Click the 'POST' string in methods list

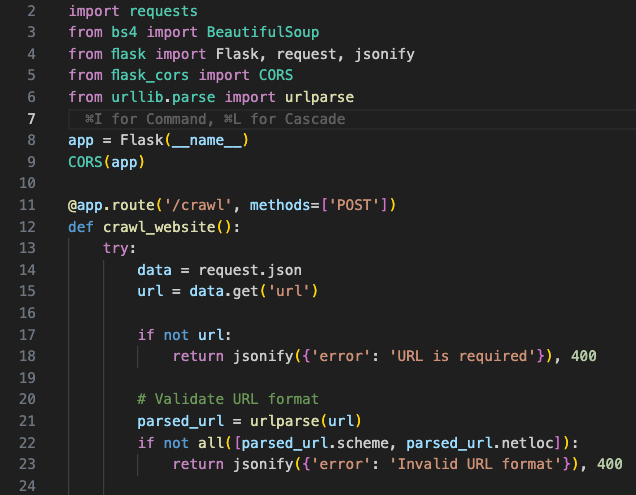coord(358,205)
